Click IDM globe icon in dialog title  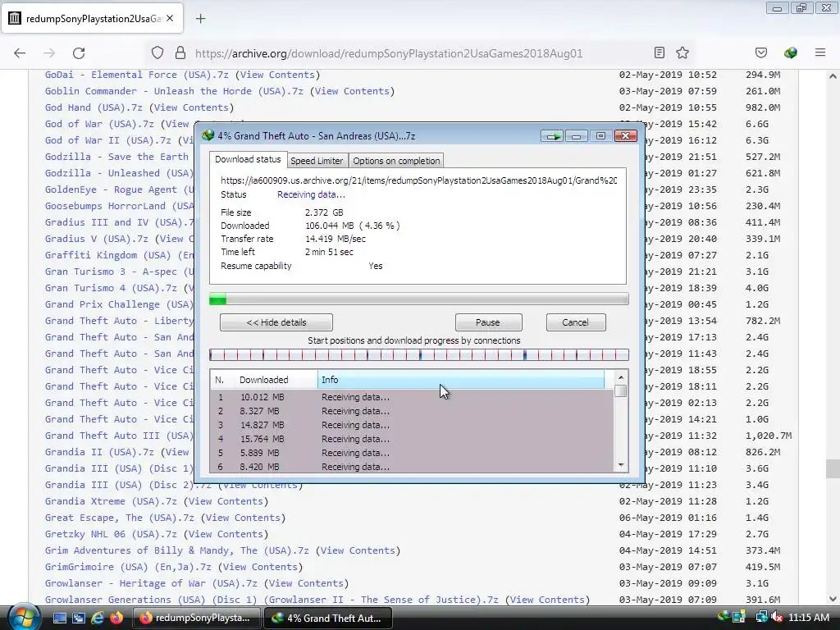(208, 135)
